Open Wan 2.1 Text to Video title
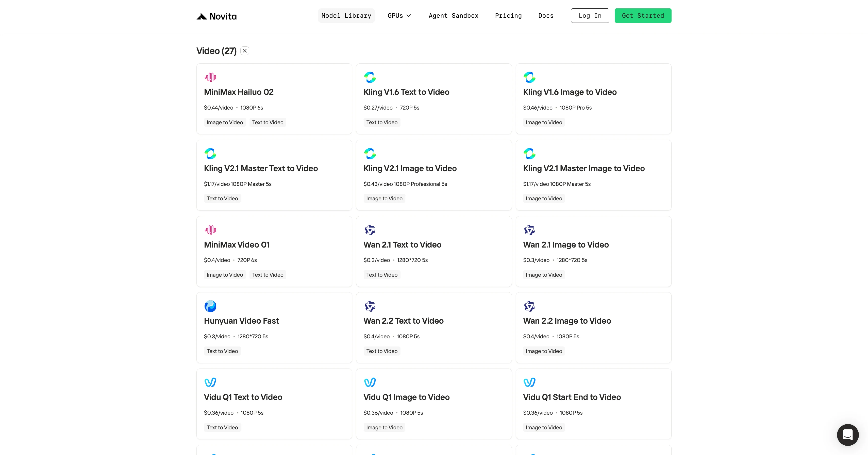The image size is (868, 455). (x=402, y=244)
